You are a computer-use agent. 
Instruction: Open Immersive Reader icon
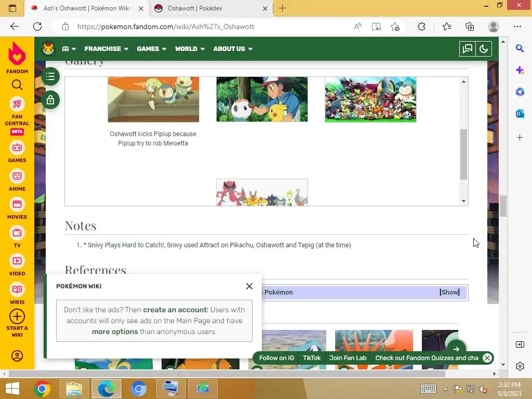[376, 26]
